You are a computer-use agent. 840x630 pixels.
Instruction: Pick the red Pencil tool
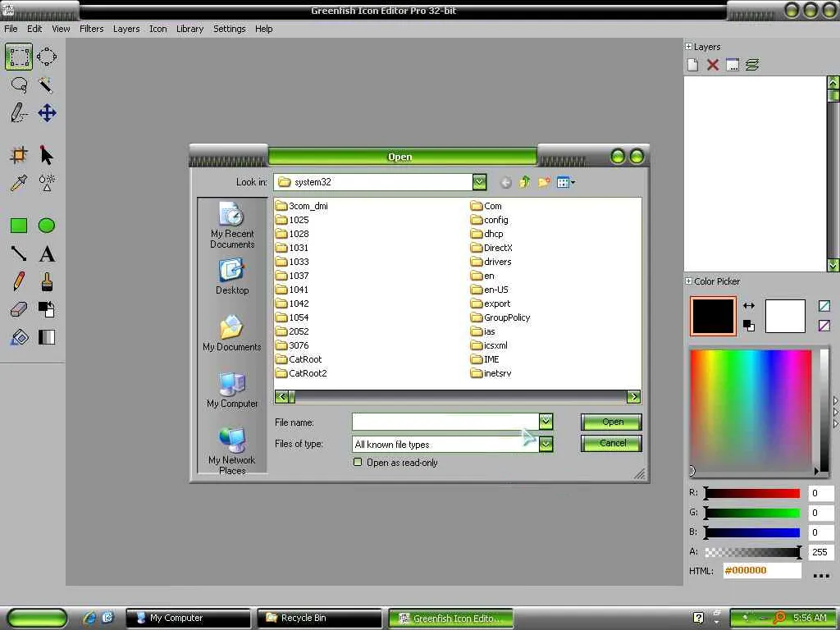click(x=19, y=281)
